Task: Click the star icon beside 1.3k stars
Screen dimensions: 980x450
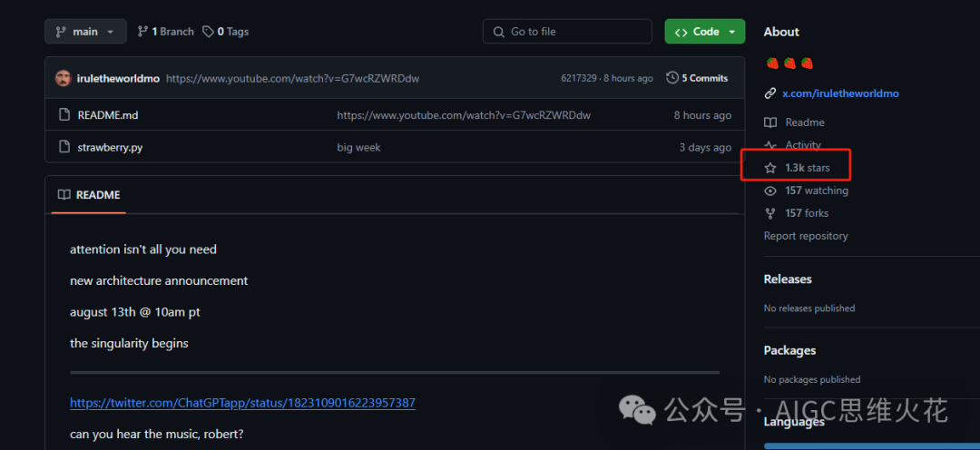Action: [770, 168]
